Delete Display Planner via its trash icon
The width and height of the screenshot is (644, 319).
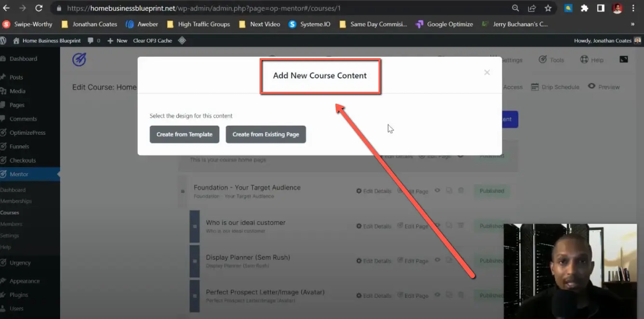pyautogui.click(x=460, y=260)
